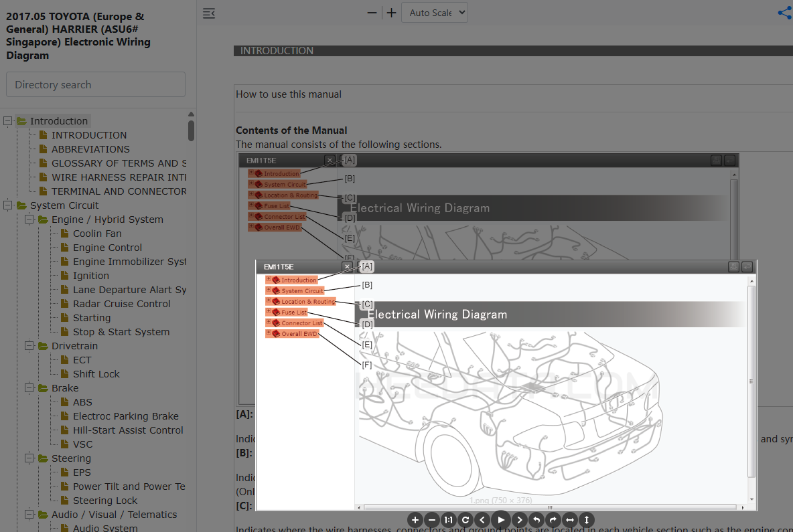Start slideshow with the play button
Screen dimensions: 793x532
coord(501,520)
